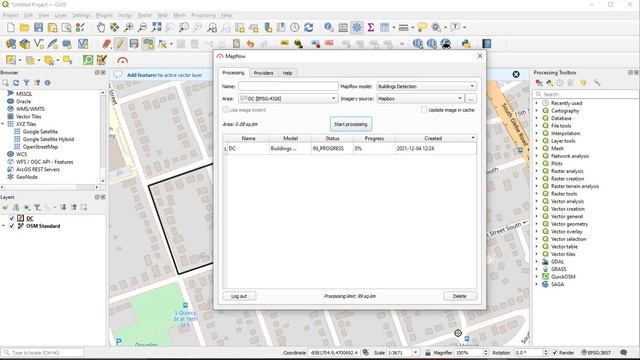Open the Vector menu
This screenshot has height=360, width=640.
pos(125,15)
